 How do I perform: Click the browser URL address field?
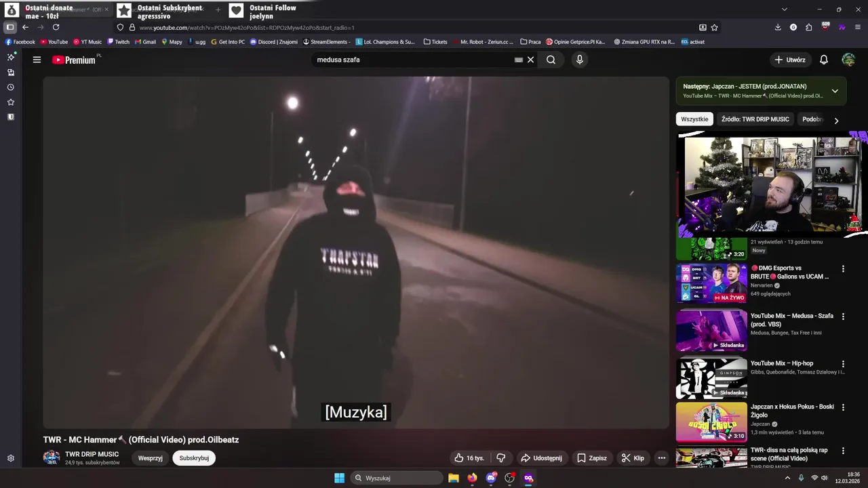point(414,27)
